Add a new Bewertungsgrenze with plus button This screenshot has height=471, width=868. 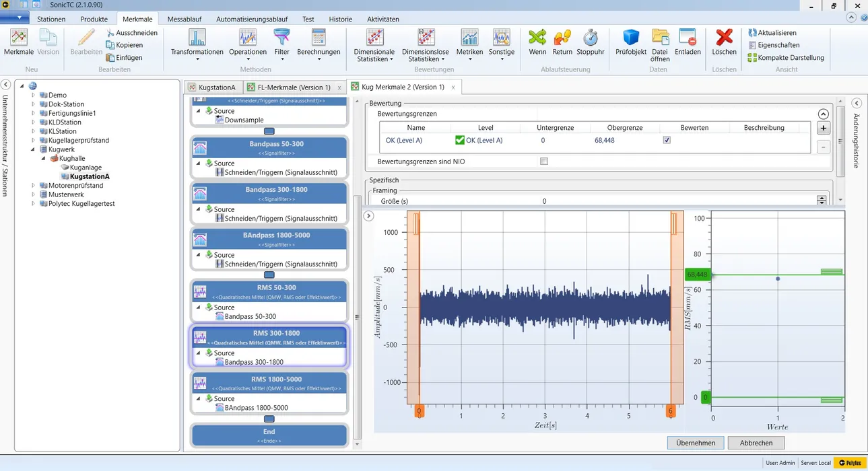823,128
